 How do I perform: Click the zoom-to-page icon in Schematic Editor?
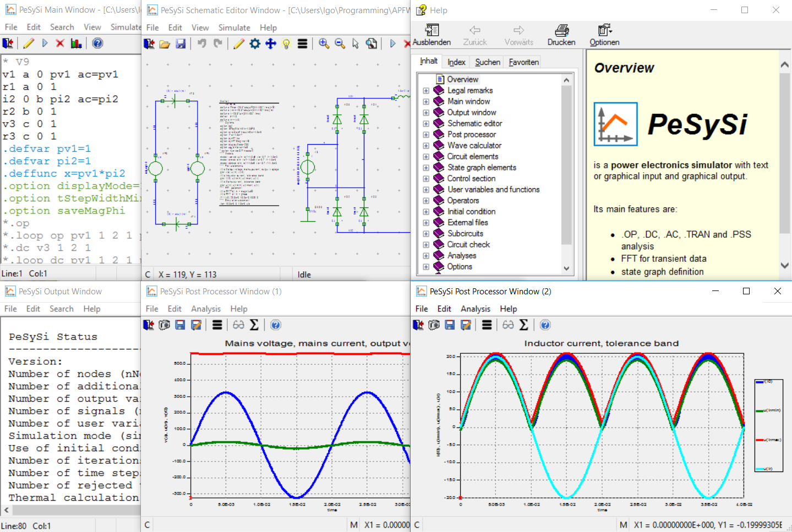point(372,43)
